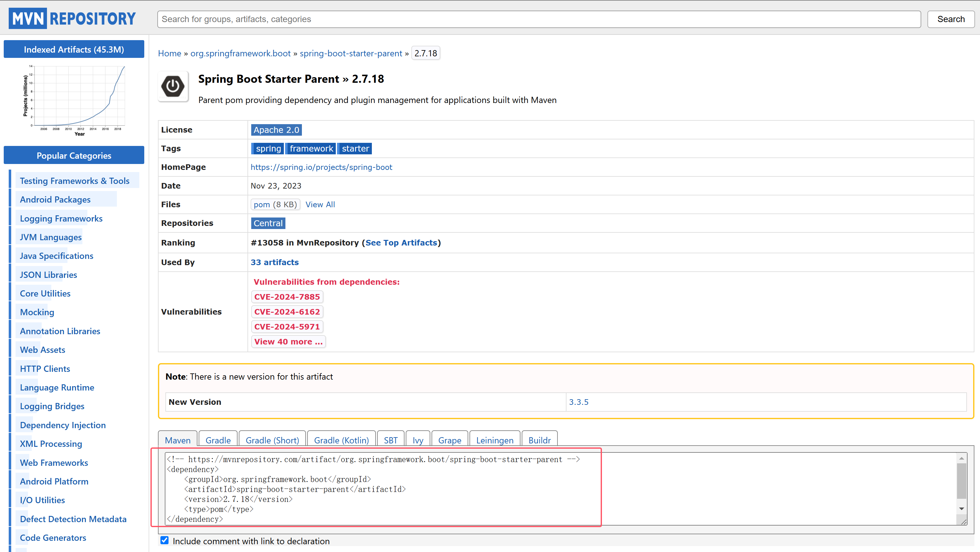Image resolution: width=980 pixels, height=552 pixels.
Task: Go to the Home breadcrumb link
Action: point(169,53)
